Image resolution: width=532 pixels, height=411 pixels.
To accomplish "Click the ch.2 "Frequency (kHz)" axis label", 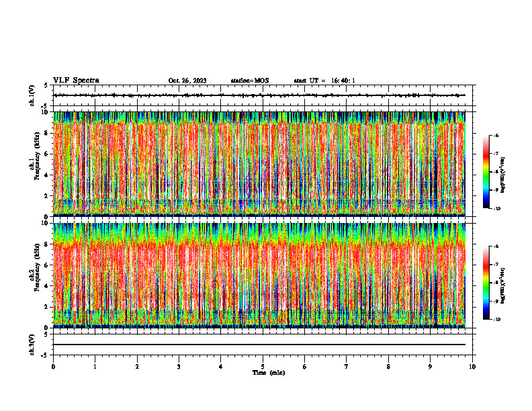I will click(x=38, y=267).
